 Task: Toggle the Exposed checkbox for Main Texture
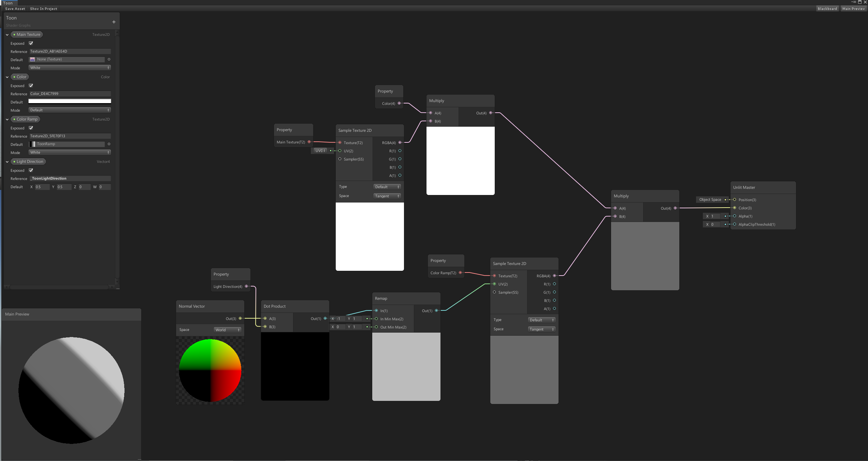(31, 43)
